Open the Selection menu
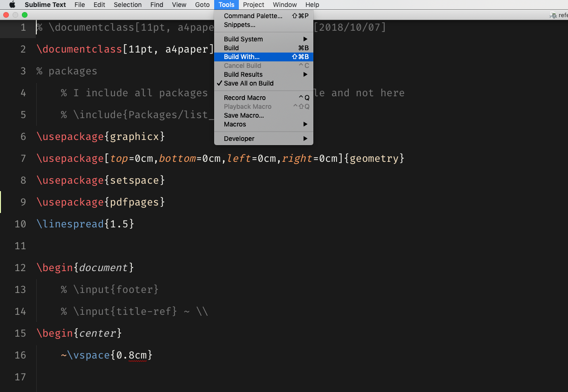568x392 pixels. coord(128,5)
